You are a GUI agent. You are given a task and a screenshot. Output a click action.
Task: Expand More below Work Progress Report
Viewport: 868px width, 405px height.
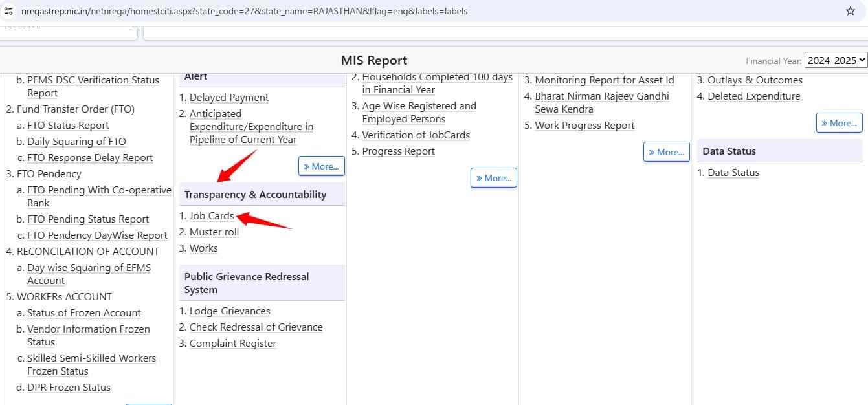[x=666, y=152]
